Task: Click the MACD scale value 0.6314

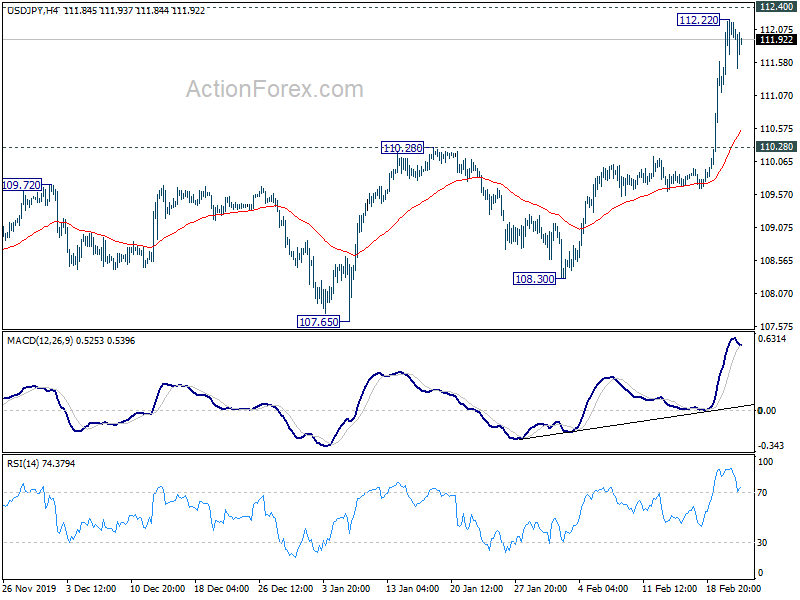Action: (x=772, y=339)
